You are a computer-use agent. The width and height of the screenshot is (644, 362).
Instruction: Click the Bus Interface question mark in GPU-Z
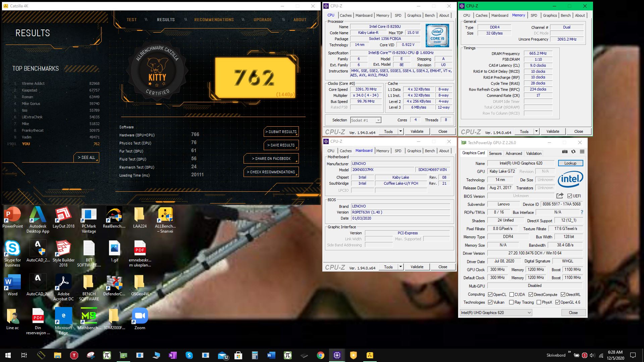[582, 212]
